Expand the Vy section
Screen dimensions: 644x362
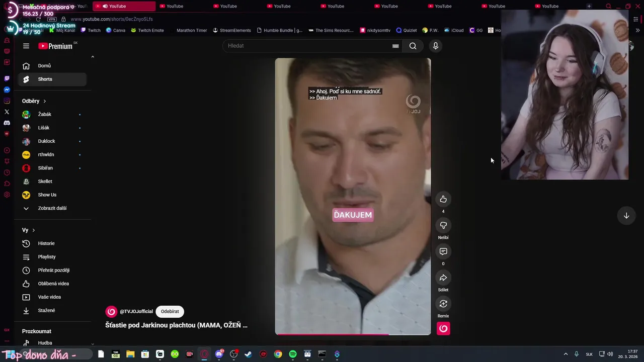click(28, 230)
